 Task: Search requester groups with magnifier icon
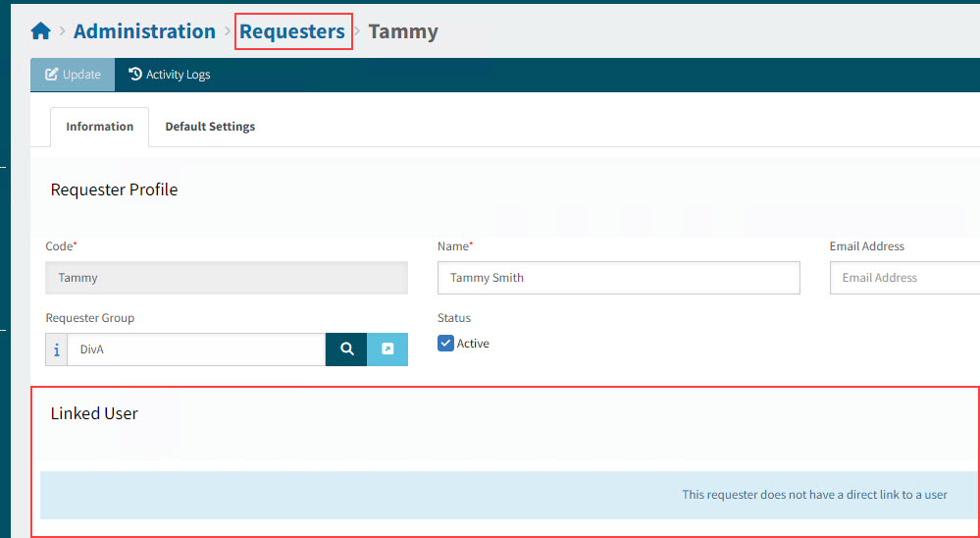point(346,350)
